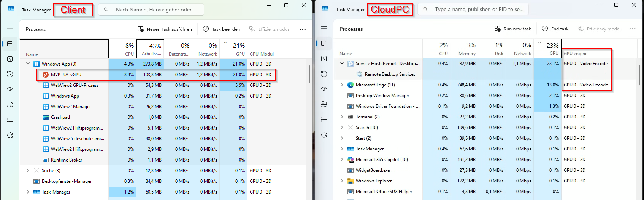The height and width of the screenshot is (200, 644).
Task: Open Services icon in Client sidebar
Action: coord(10,135)
